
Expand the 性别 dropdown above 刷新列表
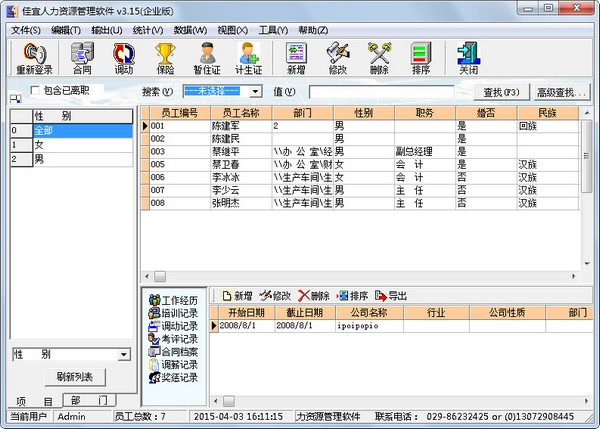click(123, 354)
